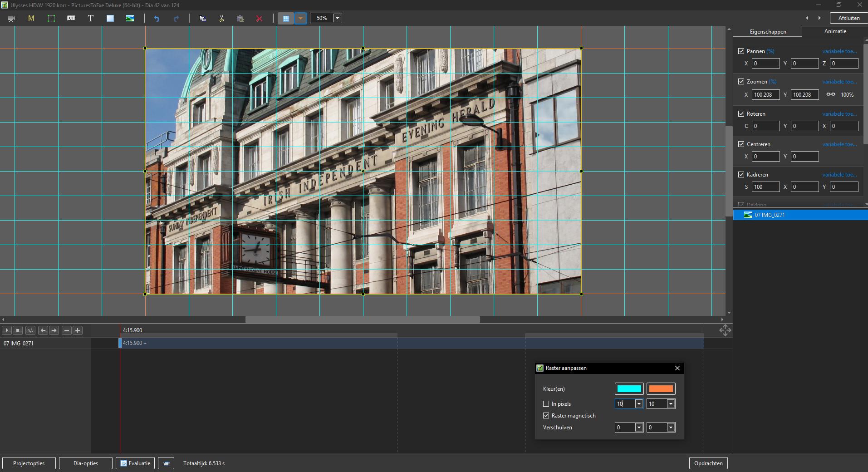Uncheck the Pannen checkbox
868x472 pixels.
coord(741,51)
